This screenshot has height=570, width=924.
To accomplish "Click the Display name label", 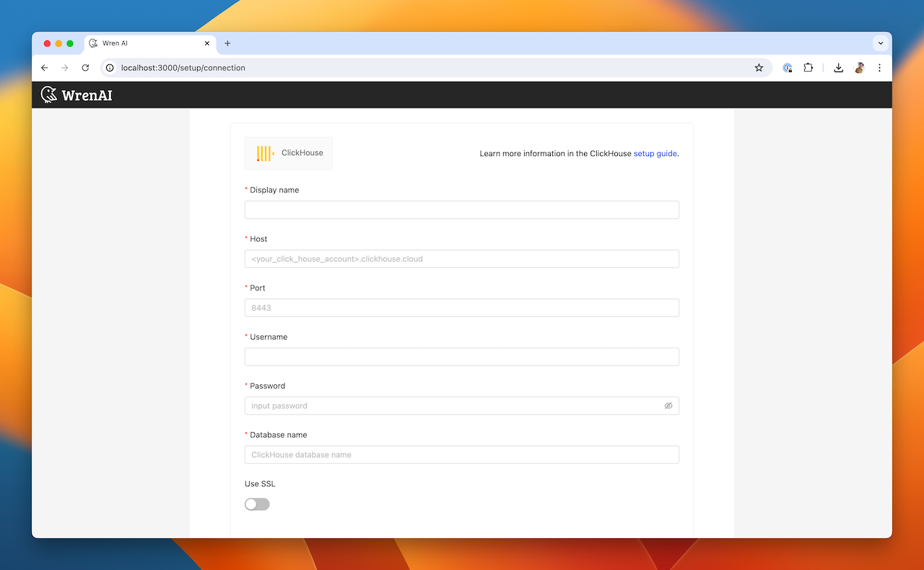I will (x=274, y=190).
